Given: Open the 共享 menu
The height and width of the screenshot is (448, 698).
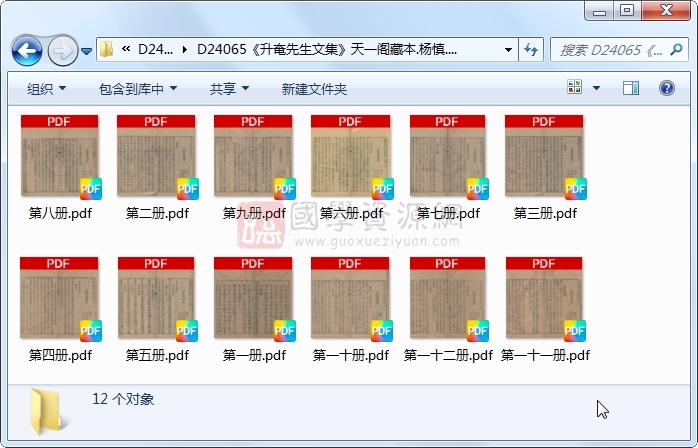Looking at the screenshot, I should coord(229,89).
